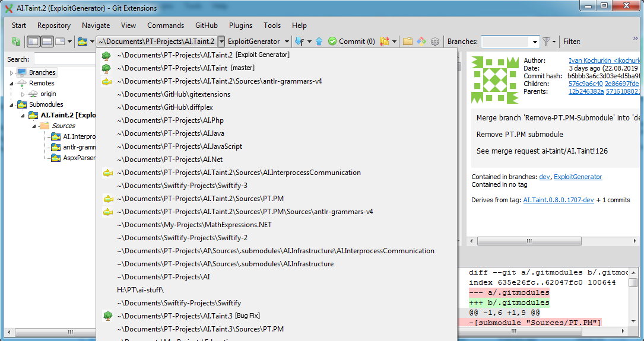Click the stash changes icon

click(385, 42)
